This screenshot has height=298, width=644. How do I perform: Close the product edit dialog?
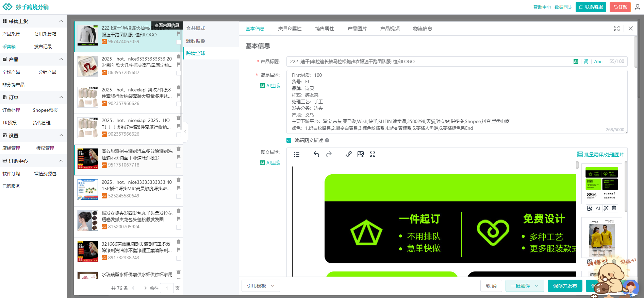[631, 29]
